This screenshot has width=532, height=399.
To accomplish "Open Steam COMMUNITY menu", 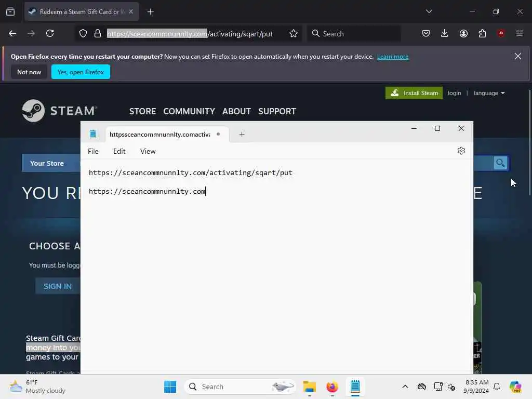I will 189,111.
